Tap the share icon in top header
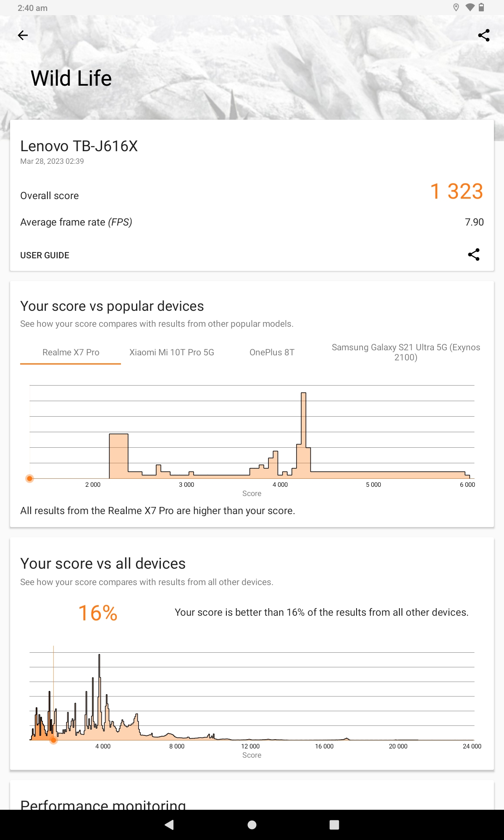 coord(484,35)
